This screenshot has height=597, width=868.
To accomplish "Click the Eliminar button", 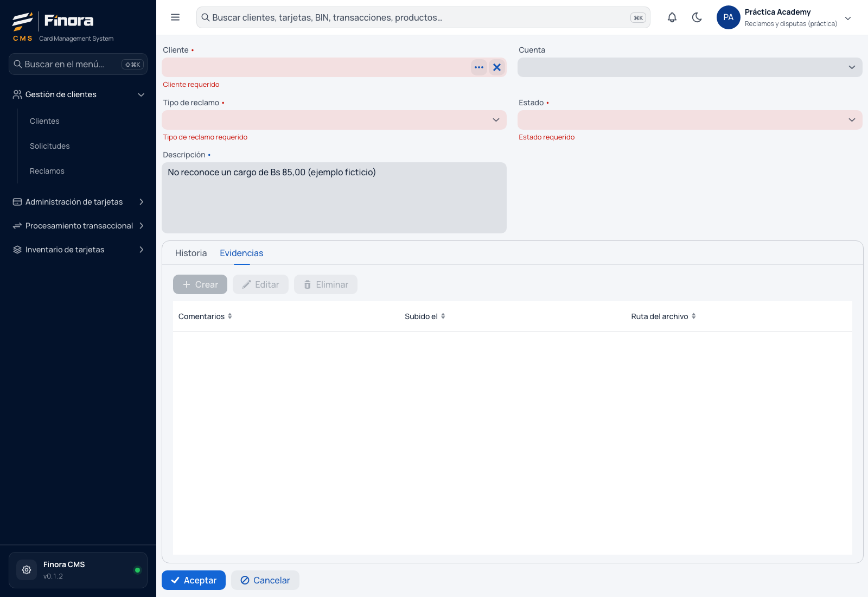I will pos(325,284).
